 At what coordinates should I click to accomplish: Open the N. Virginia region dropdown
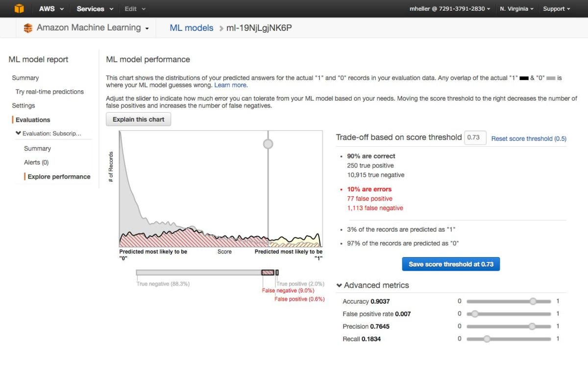516,9
